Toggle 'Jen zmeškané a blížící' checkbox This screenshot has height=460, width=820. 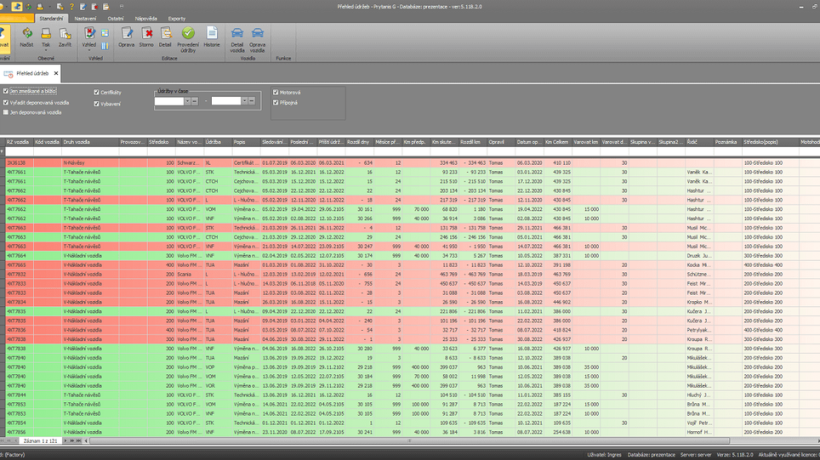[x=6, y=92]
